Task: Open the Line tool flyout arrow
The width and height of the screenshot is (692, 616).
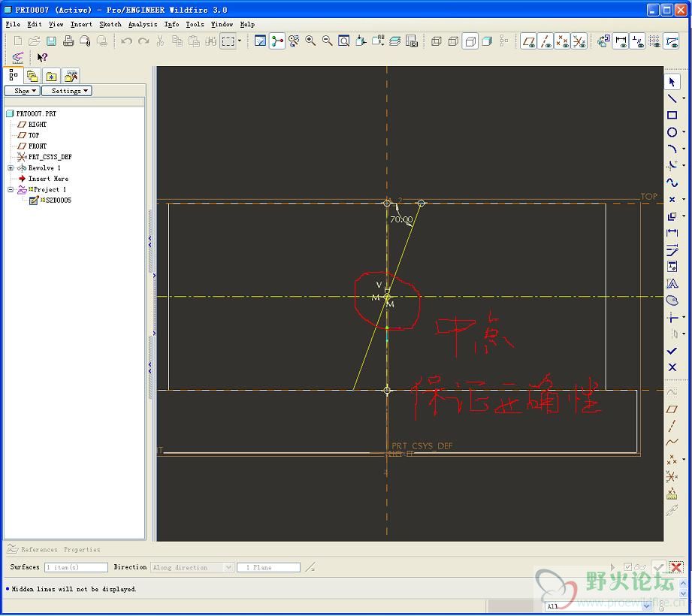Action: click(684, 98)
